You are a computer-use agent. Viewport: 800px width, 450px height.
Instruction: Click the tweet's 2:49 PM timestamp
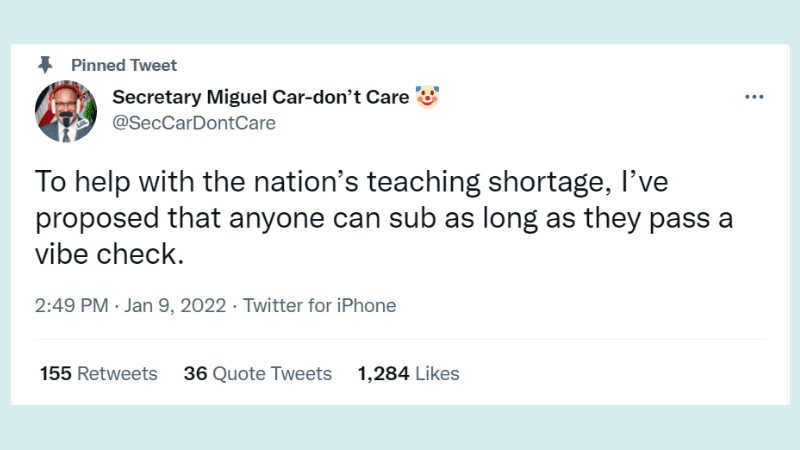(x=72, y=306)
